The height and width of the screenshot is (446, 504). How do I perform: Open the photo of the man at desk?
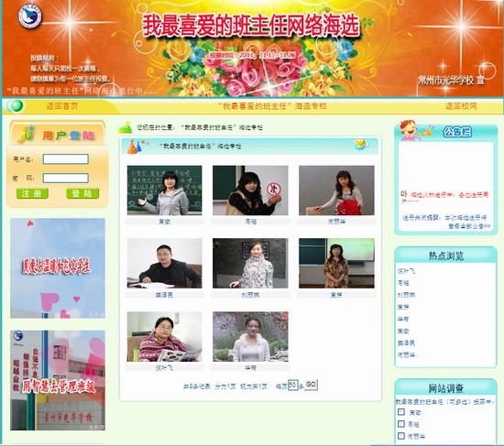(165, 263)
